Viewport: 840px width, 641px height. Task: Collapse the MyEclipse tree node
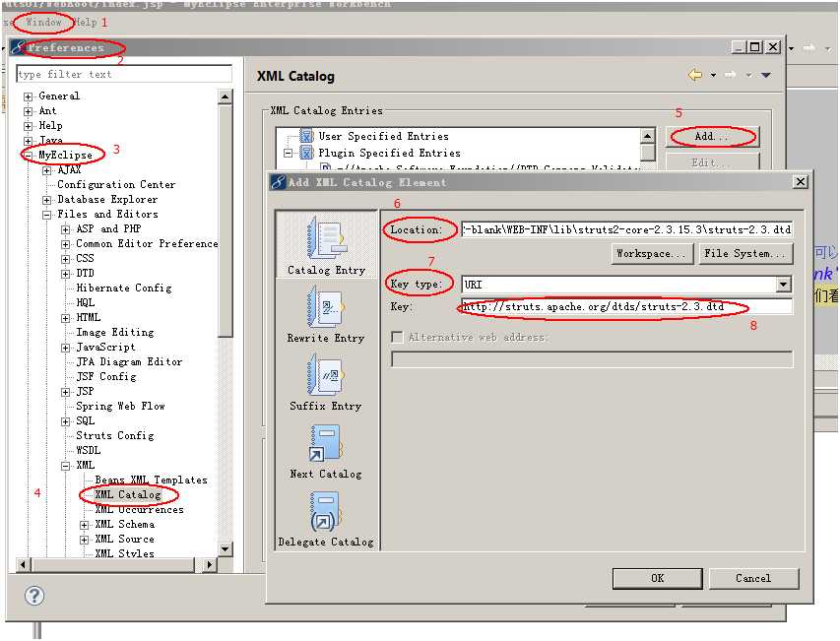pyautogui.click(x=28, y=156)
